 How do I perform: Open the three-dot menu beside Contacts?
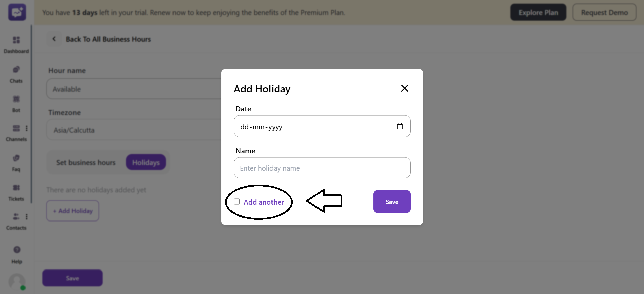(27, 216)
